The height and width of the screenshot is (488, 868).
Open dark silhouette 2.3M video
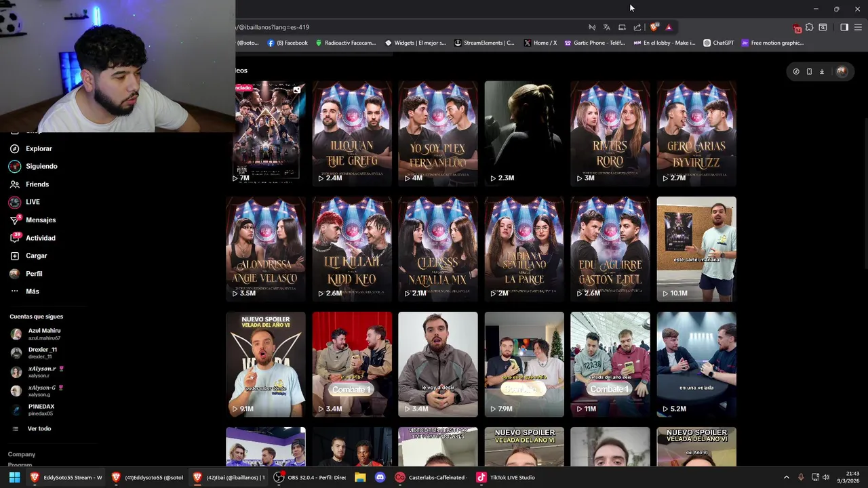[524, 134]
